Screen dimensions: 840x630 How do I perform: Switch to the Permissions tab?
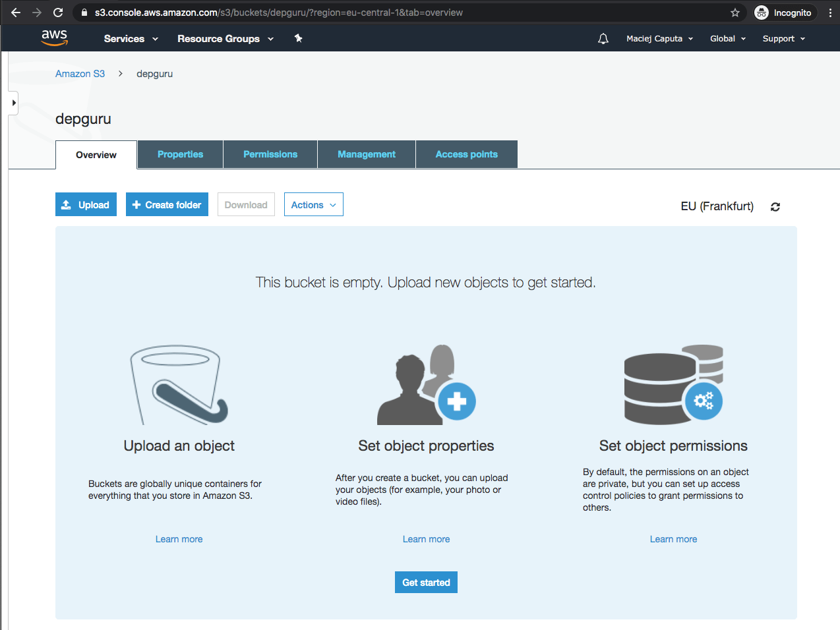coord(270,154)
